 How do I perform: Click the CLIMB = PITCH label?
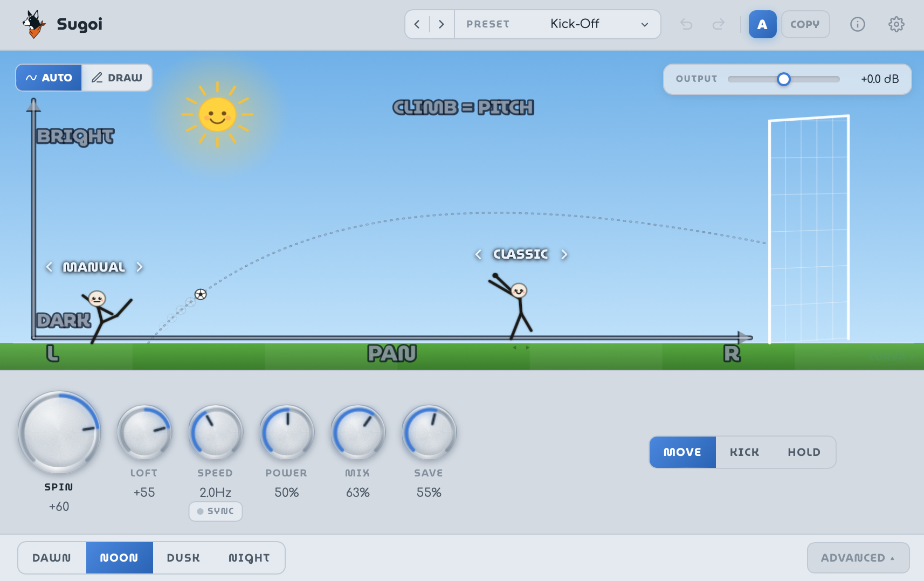pos(463,107)
